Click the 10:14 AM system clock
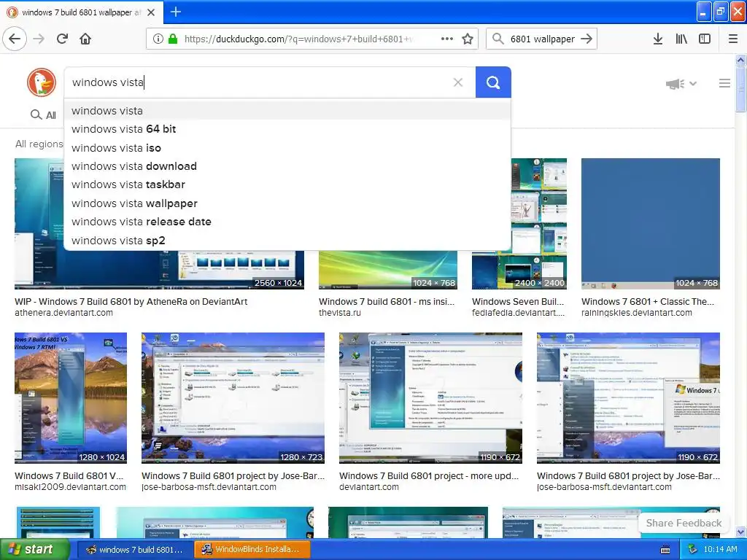 (720, 550)
